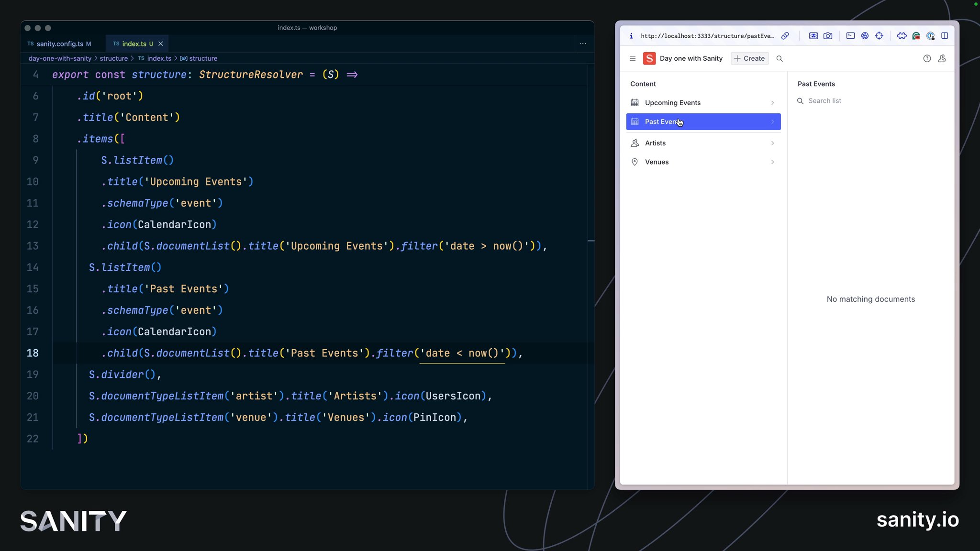Click the index.ts breadcrumb
980x551 pixels.
pos(154,58)
